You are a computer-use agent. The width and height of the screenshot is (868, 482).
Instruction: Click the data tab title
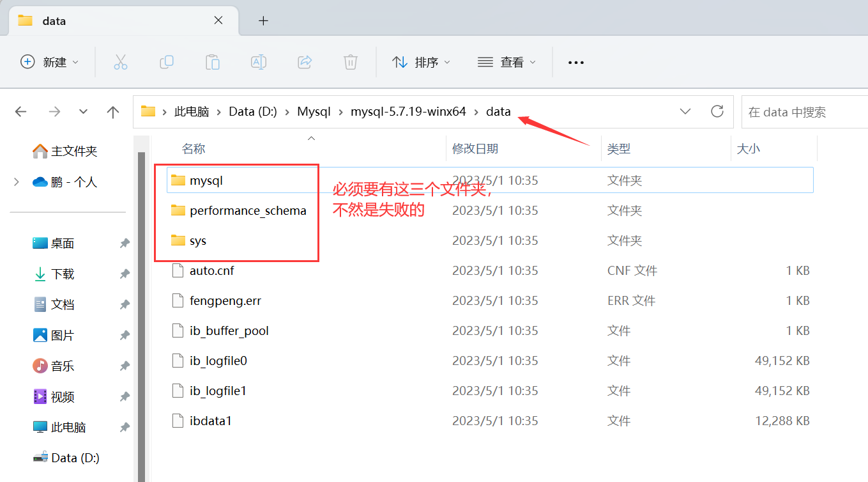click(54, 21)
